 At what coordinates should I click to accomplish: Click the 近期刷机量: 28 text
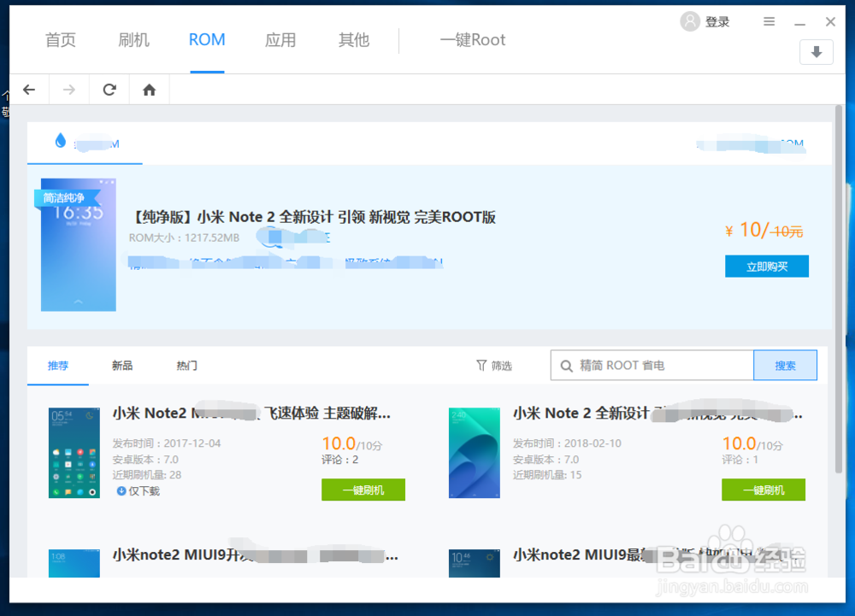pos(147,475)
